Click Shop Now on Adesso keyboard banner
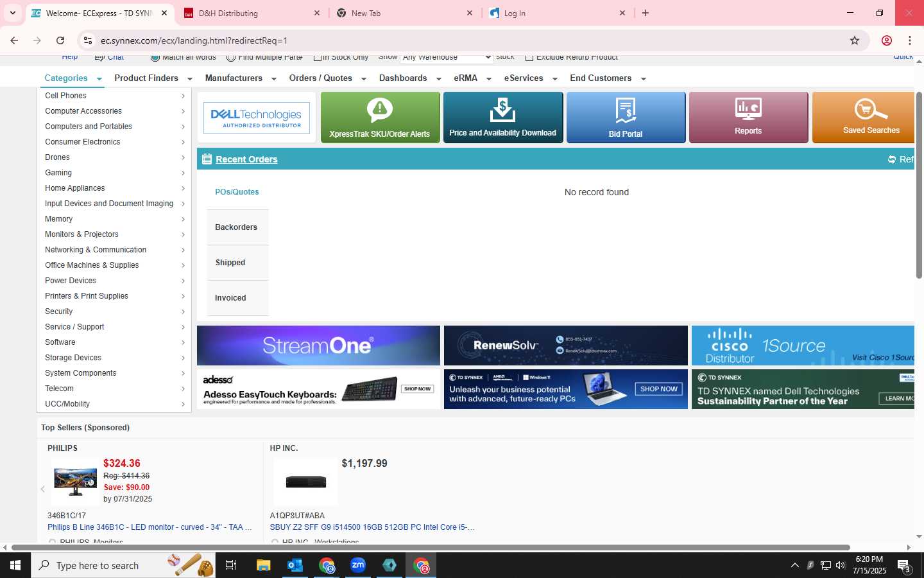The image size is (924, 578). click(417, 389)
